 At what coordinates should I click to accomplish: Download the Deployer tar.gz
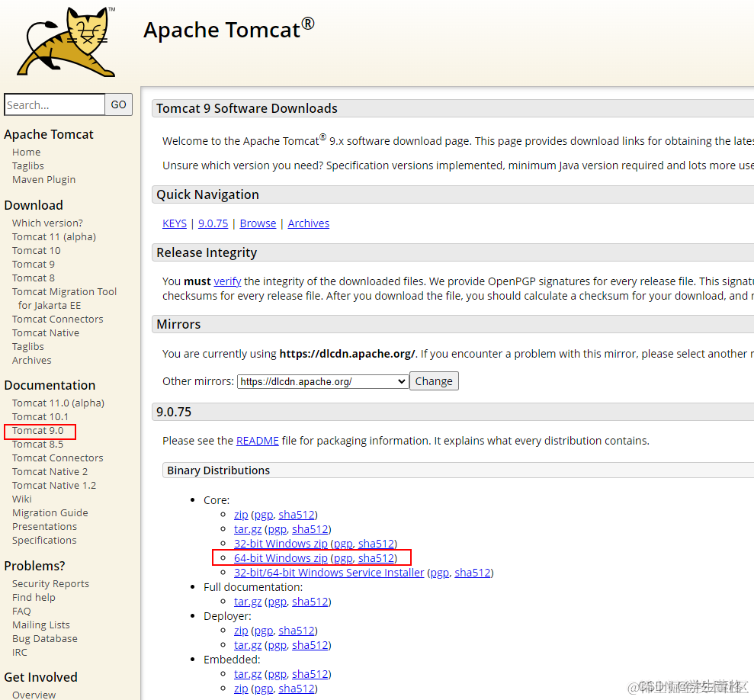[x=248, y=645]
